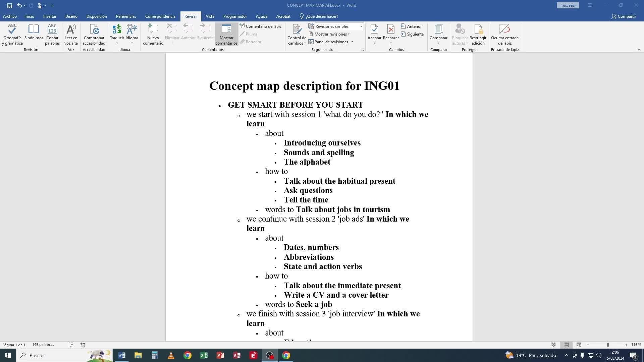644x362 pixels.
Task: Open the Archivo menu
Action: pyautogui.click(x=10, y=16)
